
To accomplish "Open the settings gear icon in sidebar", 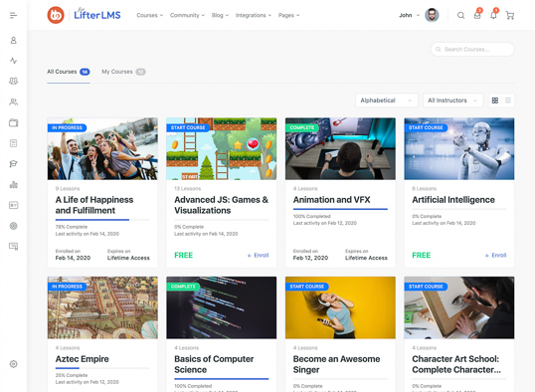I will 13,364.
